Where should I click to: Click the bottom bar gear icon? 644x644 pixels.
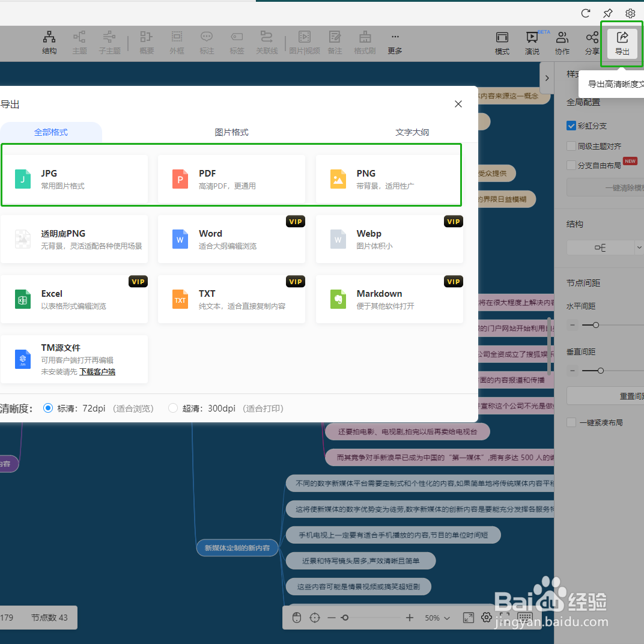pyautogui.click(x=487, y=617)
